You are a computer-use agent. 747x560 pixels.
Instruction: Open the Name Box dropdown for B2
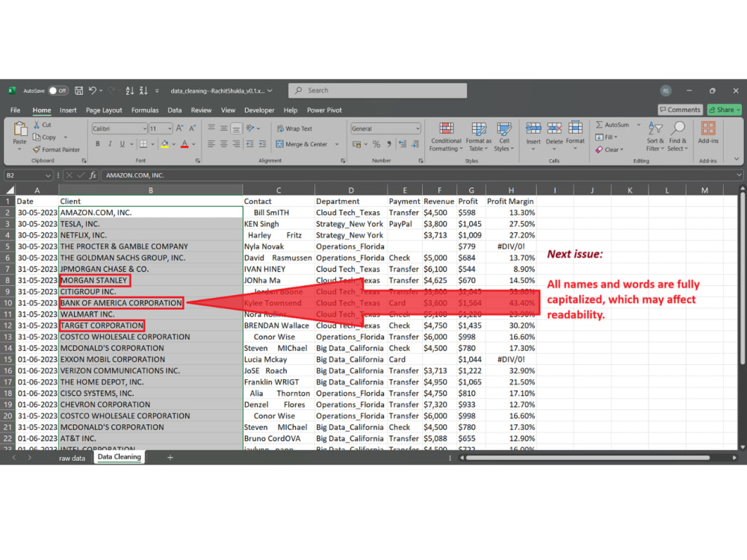48,175
